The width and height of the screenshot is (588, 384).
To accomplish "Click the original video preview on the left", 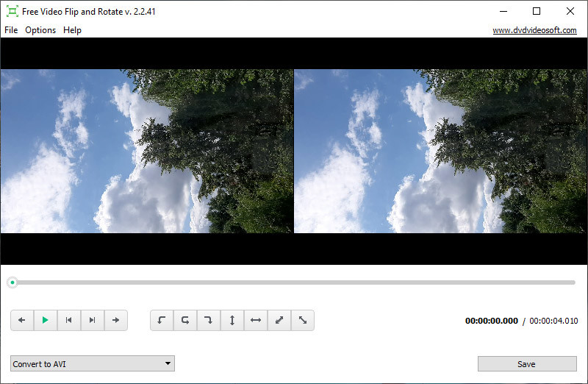I will [147, 151].
